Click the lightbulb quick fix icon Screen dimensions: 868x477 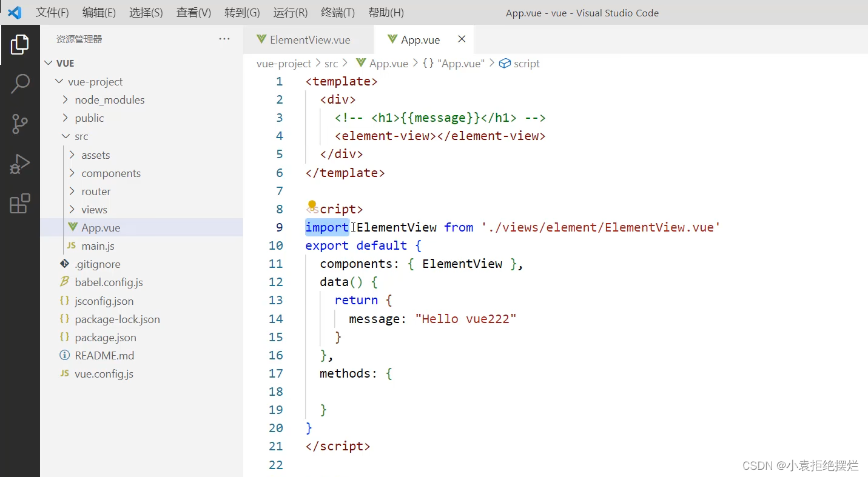pos(312,205)
